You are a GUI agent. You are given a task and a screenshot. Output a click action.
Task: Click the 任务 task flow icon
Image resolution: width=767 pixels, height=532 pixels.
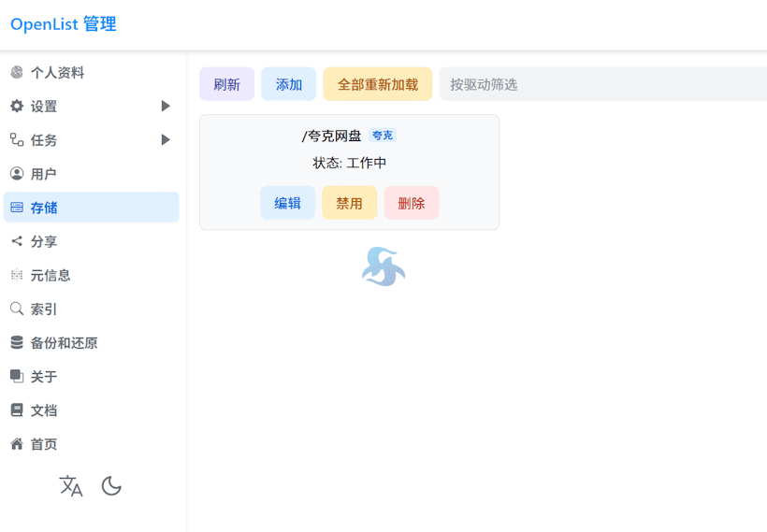click(17, 140)
